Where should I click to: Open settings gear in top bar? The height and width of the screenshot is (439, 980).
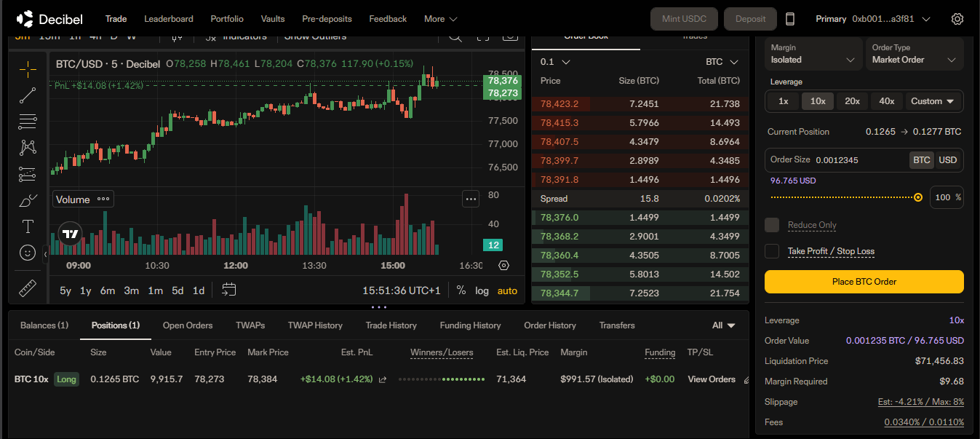(957, 19)
